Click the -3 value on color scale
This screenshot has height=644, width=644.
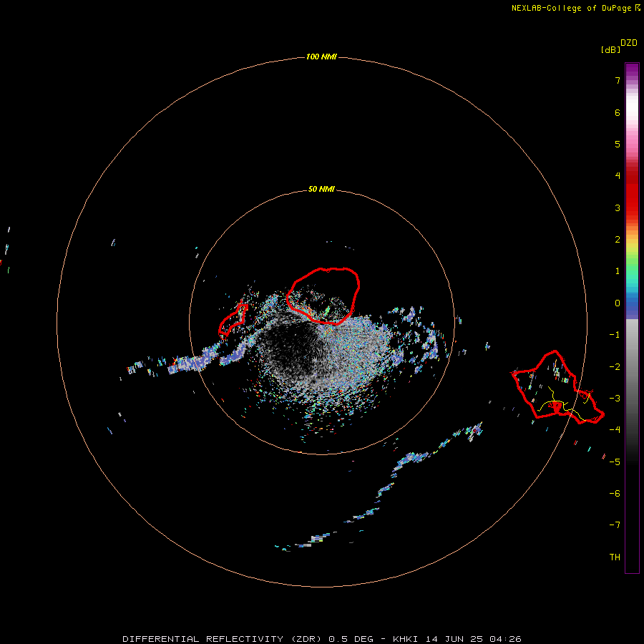coord(615,399)
